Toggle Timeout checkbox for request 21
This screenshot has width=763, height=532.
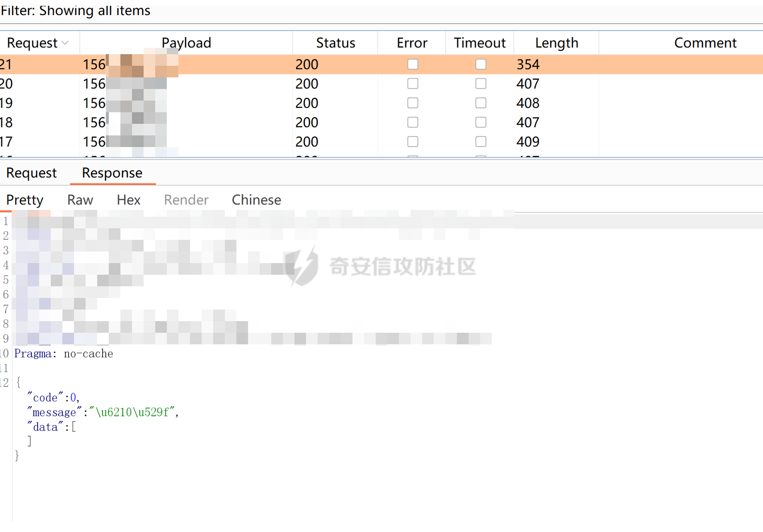pyautogui.click(x=481, y=64)
